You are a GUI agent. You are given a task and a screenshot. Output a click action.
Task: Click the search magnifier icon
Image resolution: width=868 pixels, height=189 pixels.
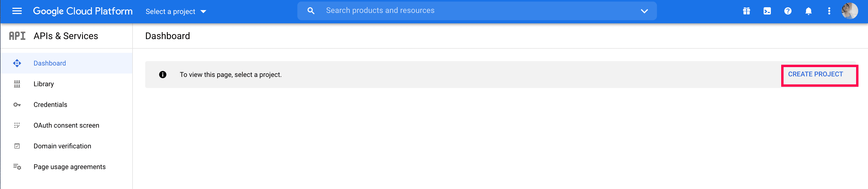311,11
